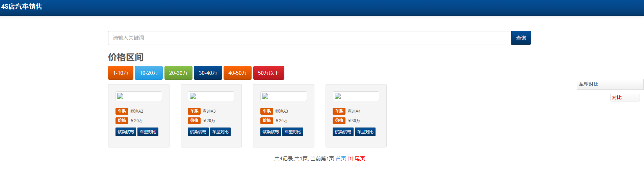Click the 奥迪A2 model name text

point(137,111)
